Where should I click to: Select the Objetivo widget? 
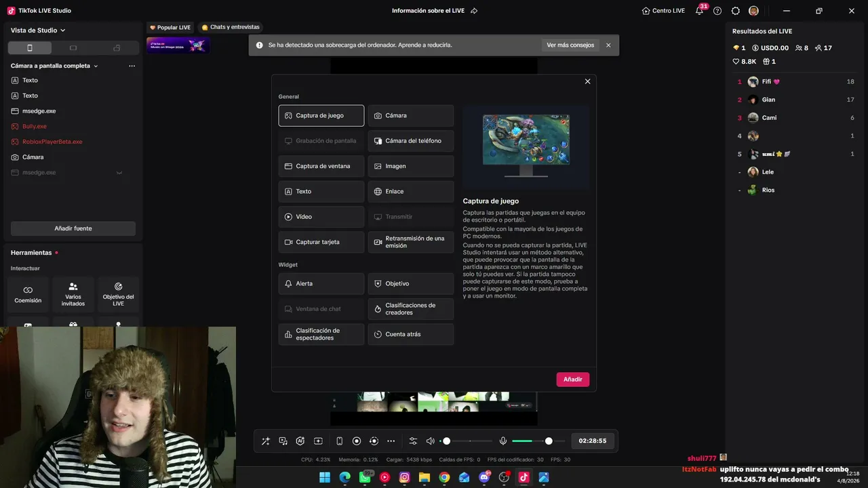point(411,284)
